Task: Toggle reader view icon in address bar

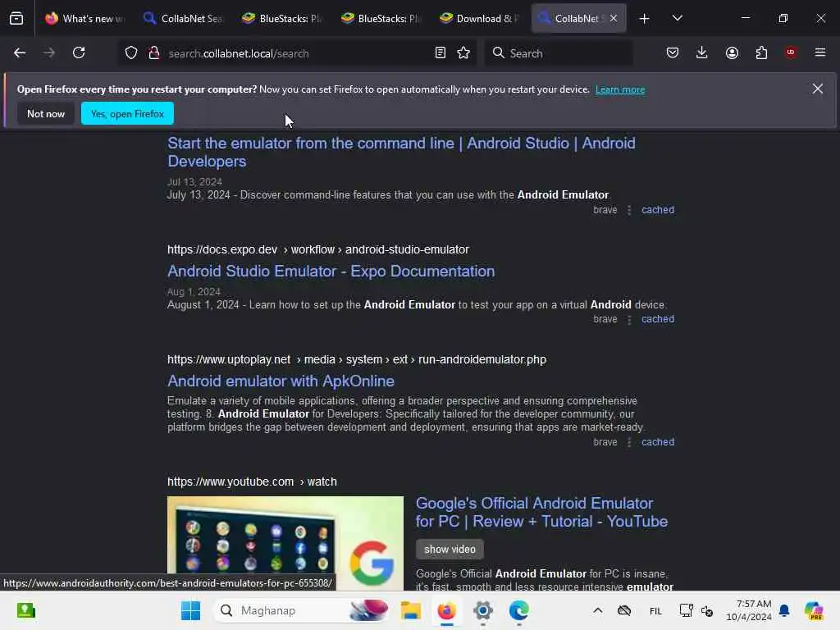Action: pos(441,53)
